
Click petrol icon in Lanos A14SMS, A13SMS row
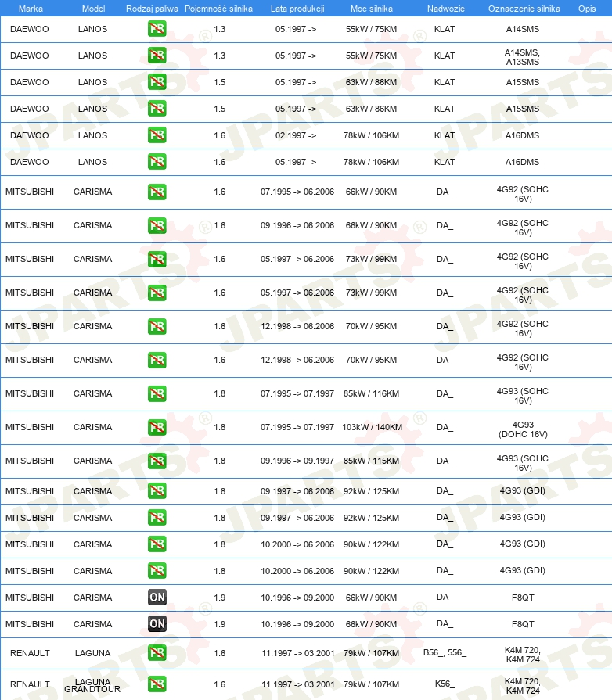pyautogui.click(x=157, y=56)
